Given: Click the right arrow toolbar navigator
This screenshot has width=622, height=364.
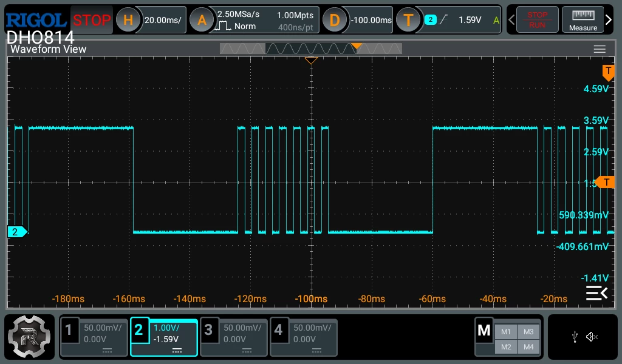Looking at the screenshot, I should 609,20.
